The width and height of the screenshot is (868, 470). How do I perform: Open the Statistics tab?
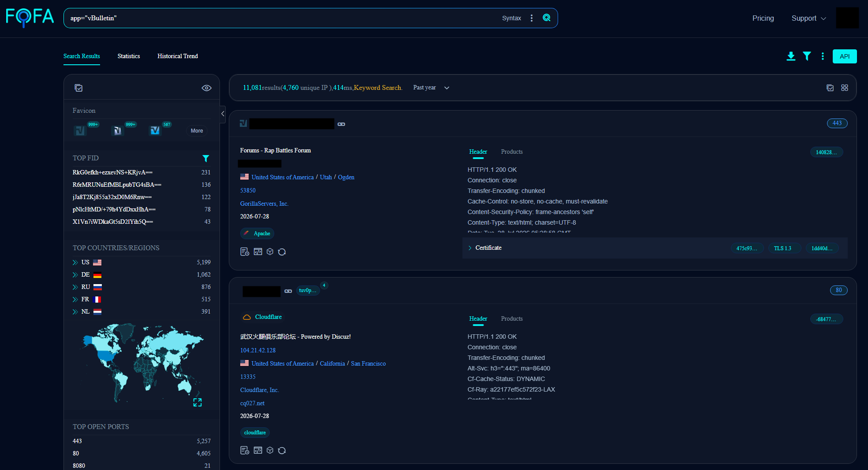pos(129,56)
